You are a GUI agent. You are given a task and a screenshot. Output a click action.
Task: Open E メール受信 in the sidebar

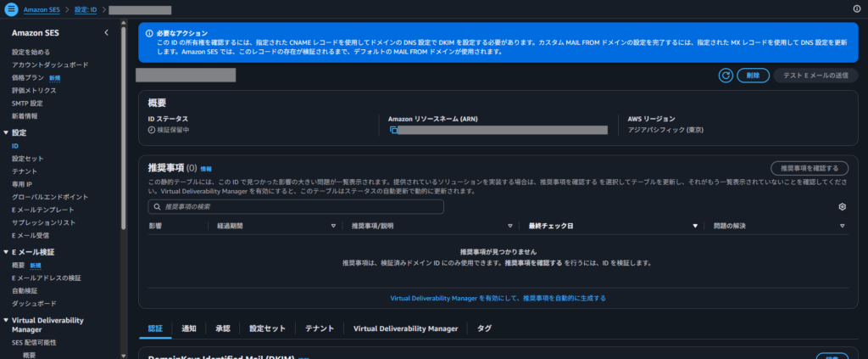point(29,235)
